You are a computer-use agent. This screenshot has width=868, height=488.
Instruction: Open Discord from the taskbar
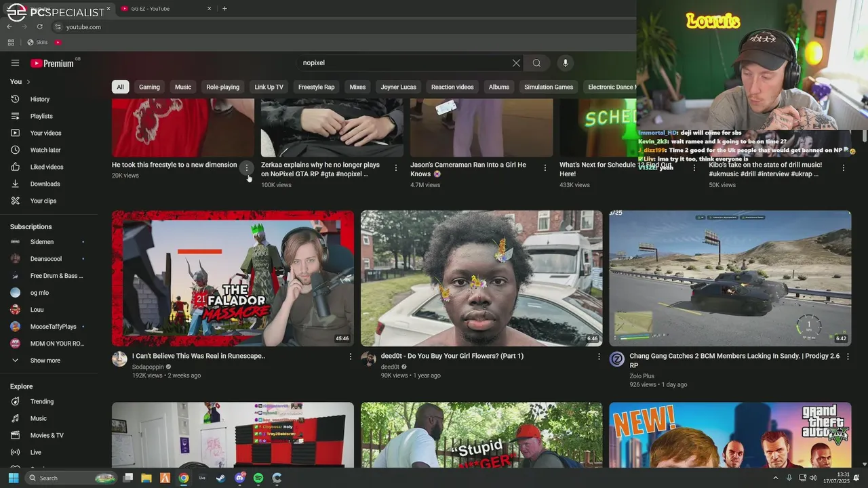pos(239,478)
